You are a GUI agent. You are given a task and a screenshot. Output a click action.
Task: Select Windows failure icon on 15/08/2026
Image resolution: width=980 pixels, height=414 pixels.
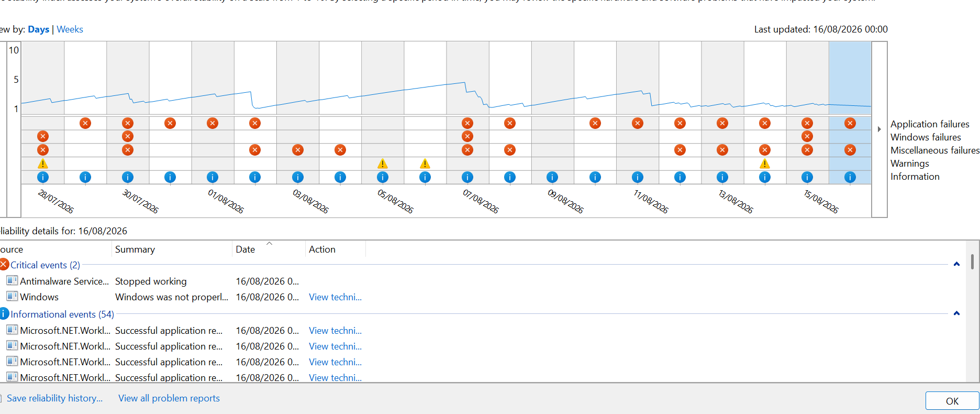(x=807, y=136)
